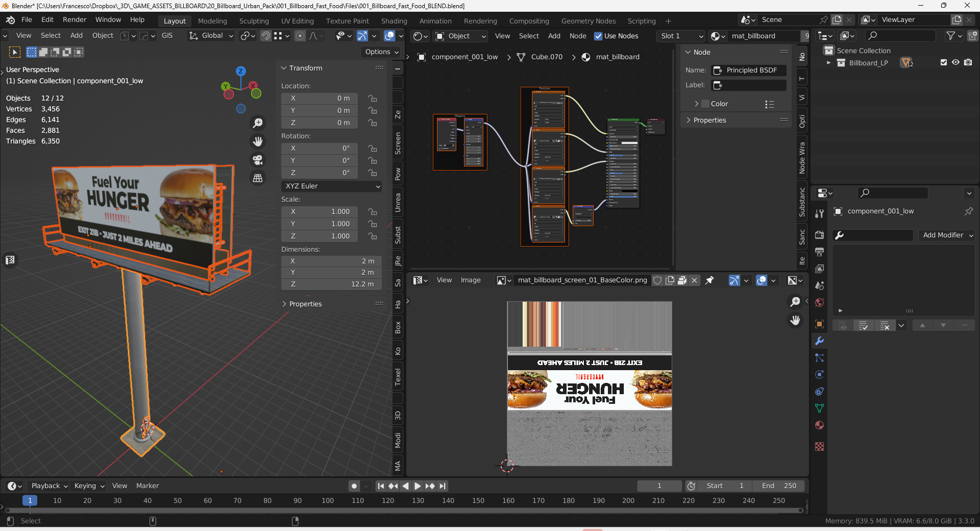Screen dimensions: 980x531
Task: Toggle overlays in the 3D viewport header
Action: [389, 36]
